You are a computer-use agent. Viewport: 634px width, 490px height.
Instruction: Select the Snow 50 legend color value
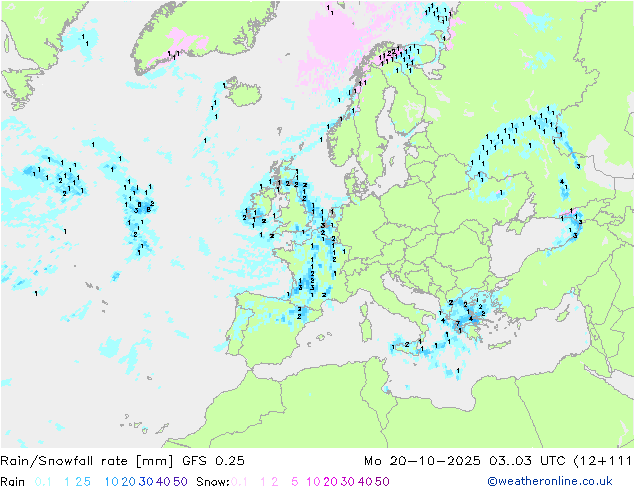(x=382, y=482)
